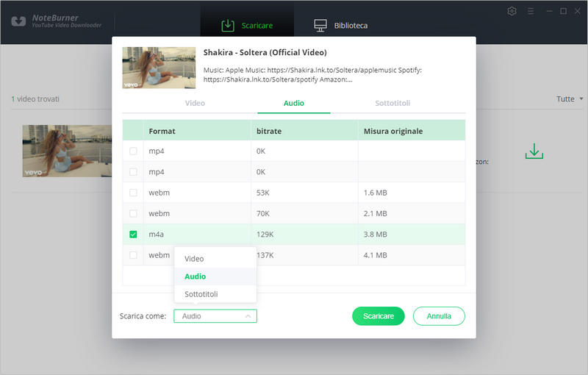Viewport: 588px width, 375px height.
Task: Switch to the Video tab
Action: click(195, 103)
